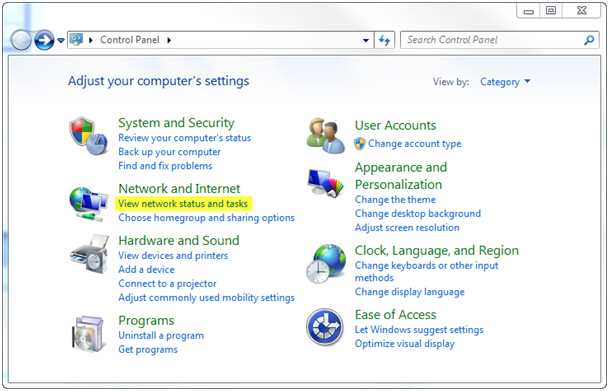The image size is (609, 391).
Task: Open Connect to a projector
Action: click(x=167, y=283)
